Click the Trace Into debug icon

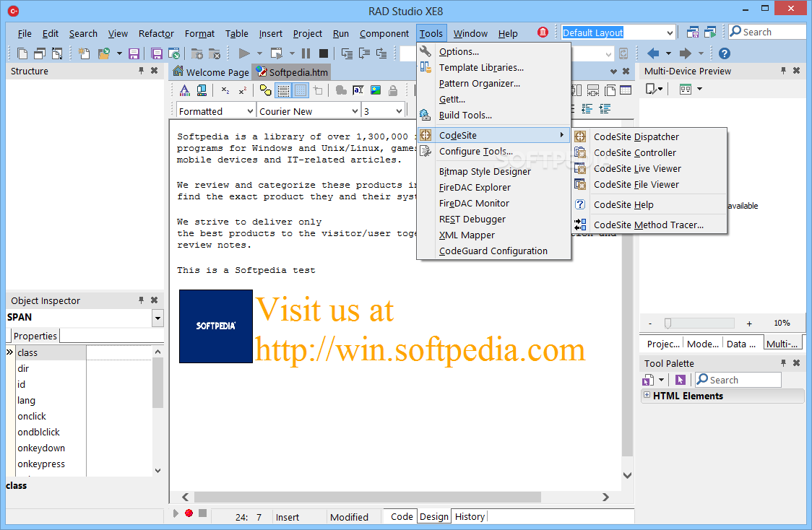pyautogui.click(x=347, y=53)
